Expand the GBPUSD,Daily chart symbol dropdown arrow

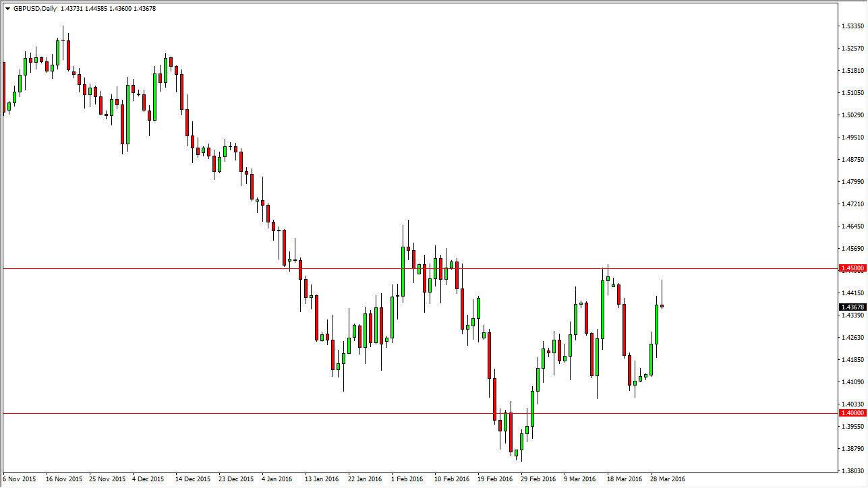[x=7, y=9]
